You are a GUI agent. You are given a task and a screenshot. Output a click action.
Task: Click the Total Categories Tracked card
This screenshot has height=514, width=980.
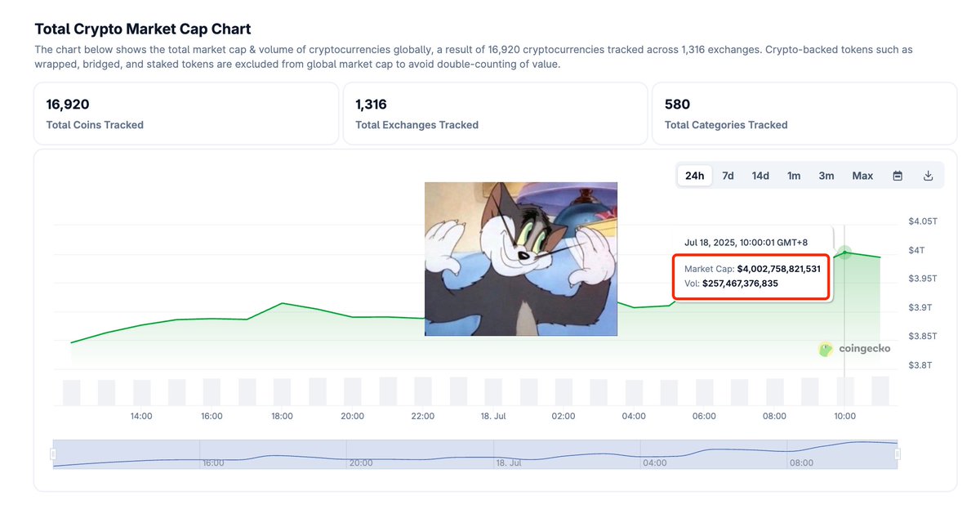804,114
